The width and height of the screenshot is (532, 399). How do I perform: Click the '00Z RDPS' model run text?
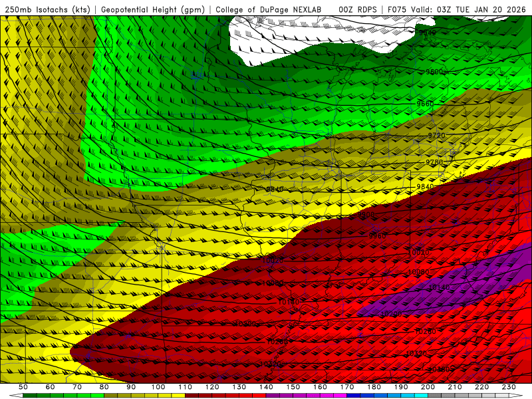pos(358,10)
